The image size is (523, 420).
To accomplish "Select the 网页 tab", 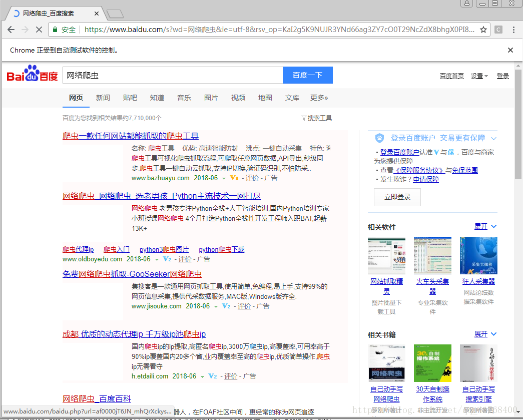I will click(76, 98).
